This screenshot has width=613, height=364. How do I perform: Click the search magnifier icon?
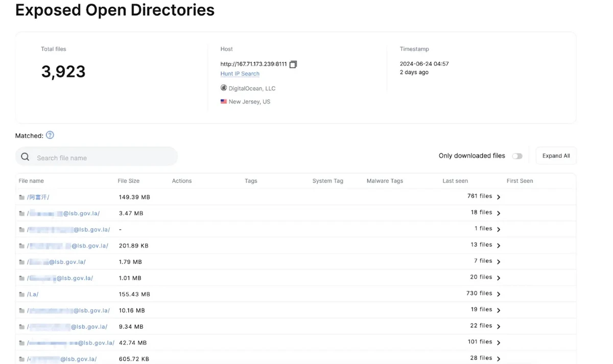click(25, 157)
